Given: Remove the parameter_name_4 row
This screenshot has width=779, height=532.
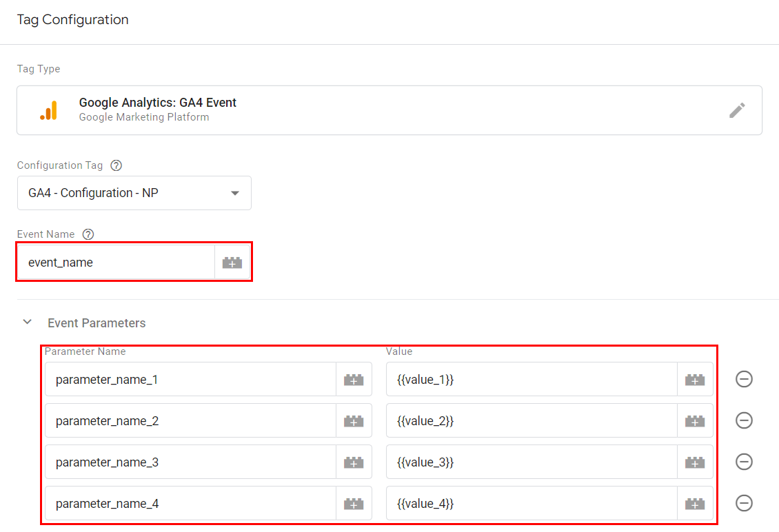Looking at the screenshot, I should 744,503.
